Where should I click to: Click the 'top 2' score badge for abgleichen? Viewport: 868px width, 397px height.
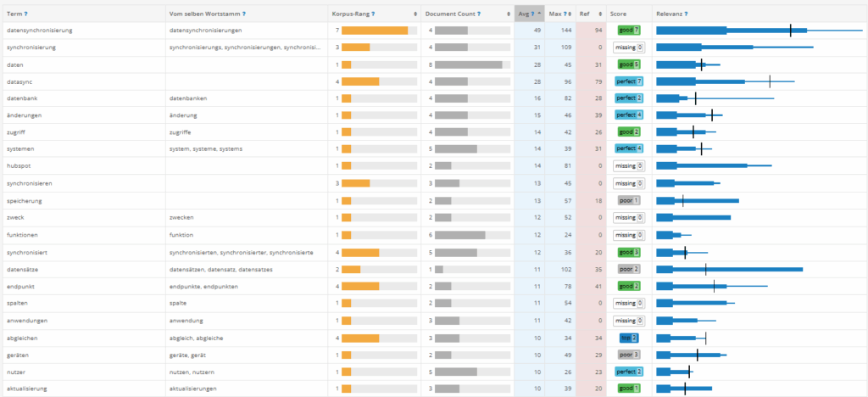point(629,337)
